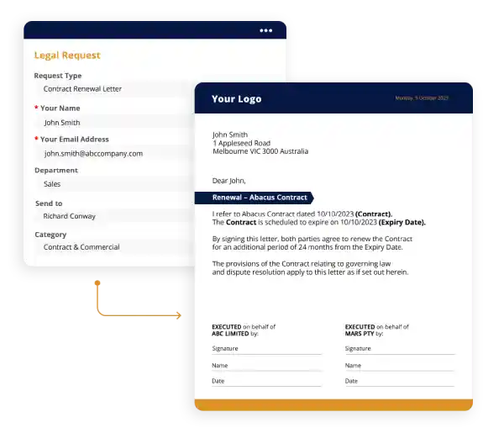The width and height of the screenshot is (504, 433).
Task: Click the Dear John, greeting
Action: click(228, 181)
